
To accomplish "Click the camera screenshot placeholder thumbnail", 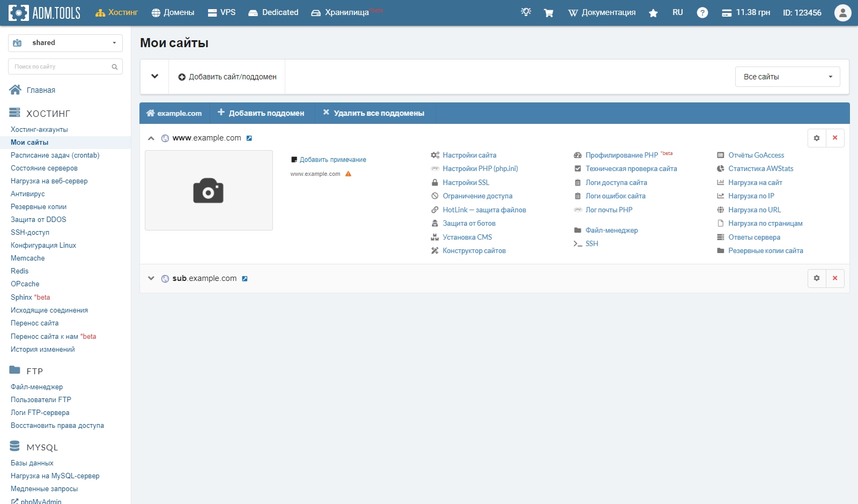I will [209, 190].
